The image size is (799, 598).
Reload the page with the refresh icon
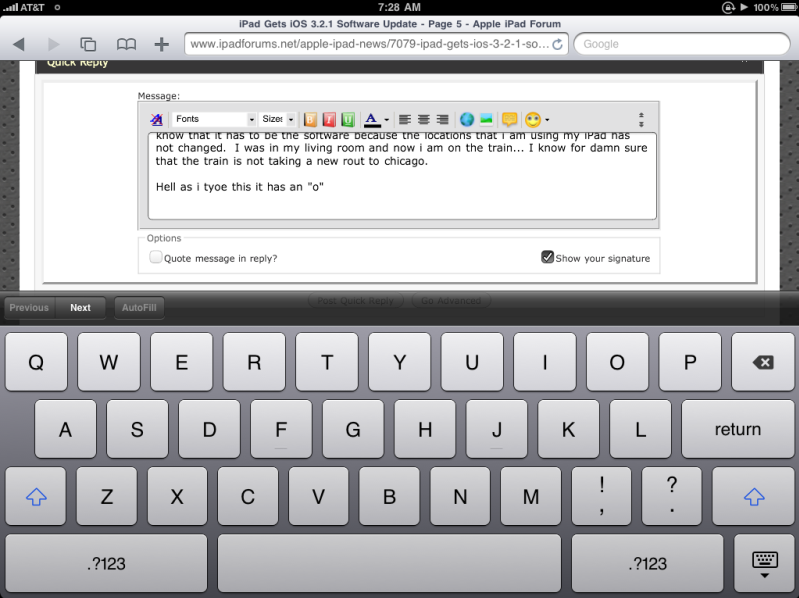(557, 44)
